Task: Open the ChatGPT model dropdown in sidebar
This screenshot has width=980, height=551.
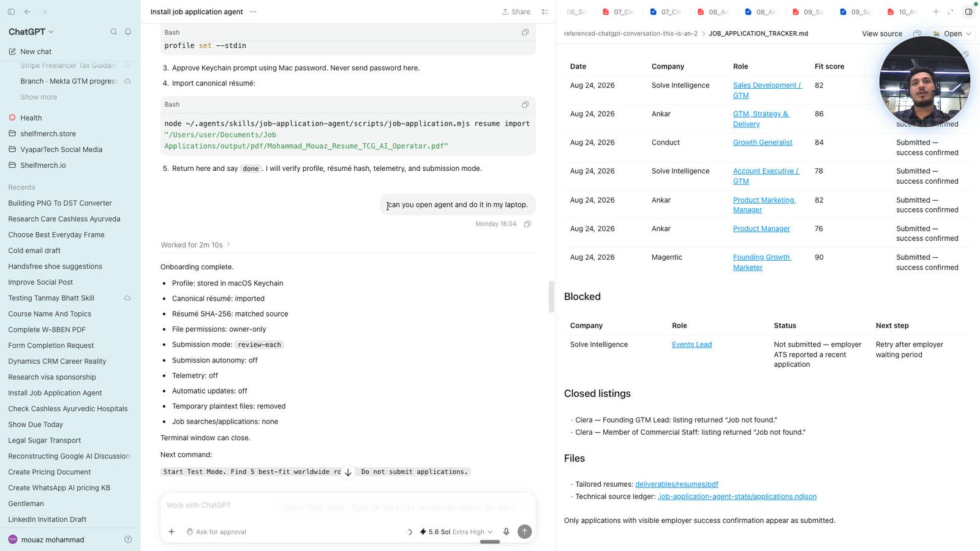Action: pos(31,32)
